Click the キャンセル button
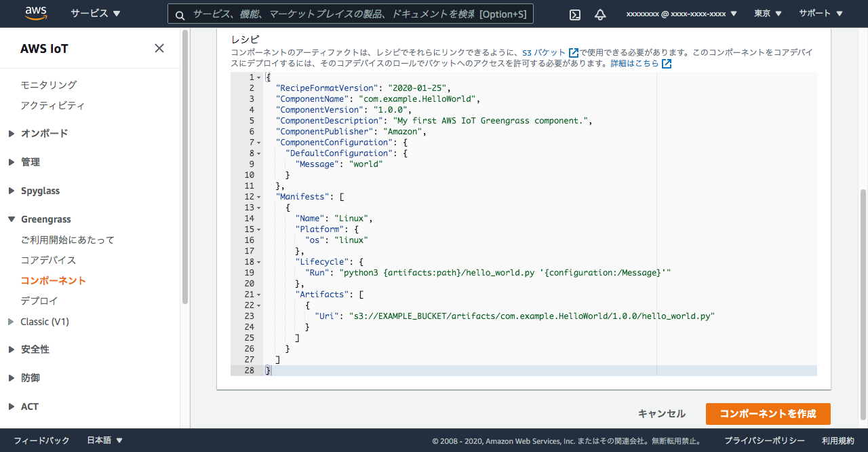This screenshot has width=868, height=452. pyautogui.click(x=661, y=414)
